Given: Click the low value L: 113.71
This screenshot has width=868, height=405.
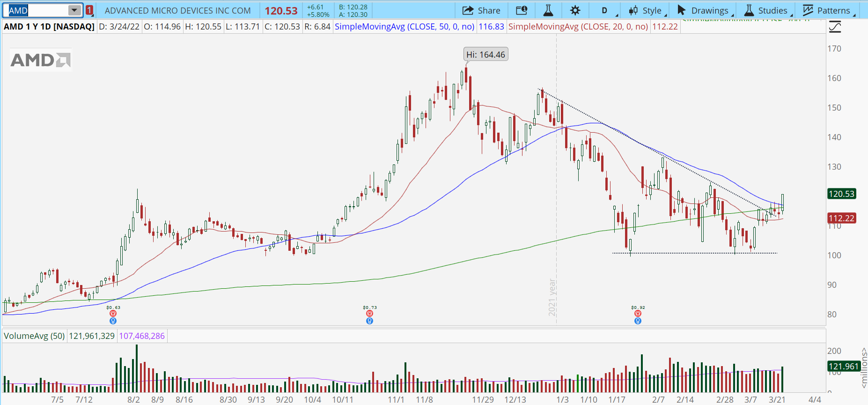Looking at the screenshot, I should click(243, 27).
